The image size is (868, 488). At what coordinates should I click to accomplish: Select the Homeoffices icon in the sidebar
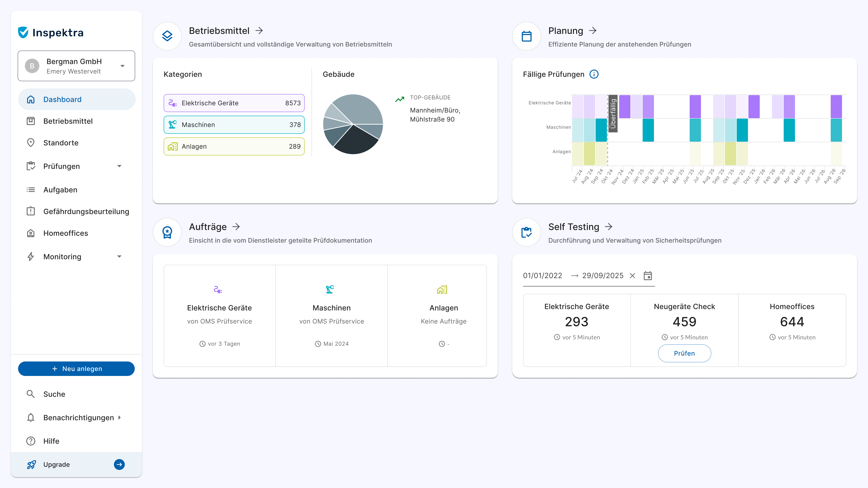coord(31,233)
